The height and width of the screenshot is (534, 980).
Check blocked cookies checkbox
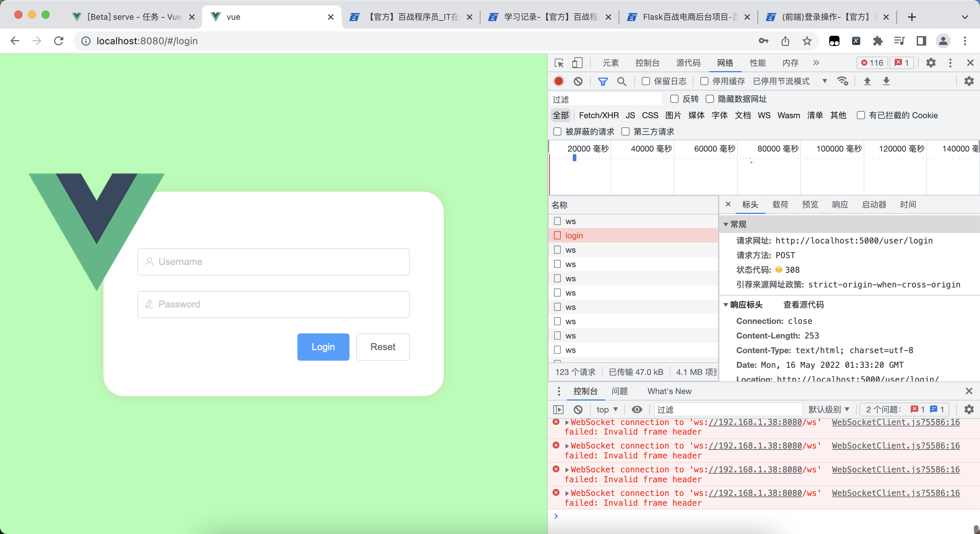pyautogui.click(x=861, y=115)
